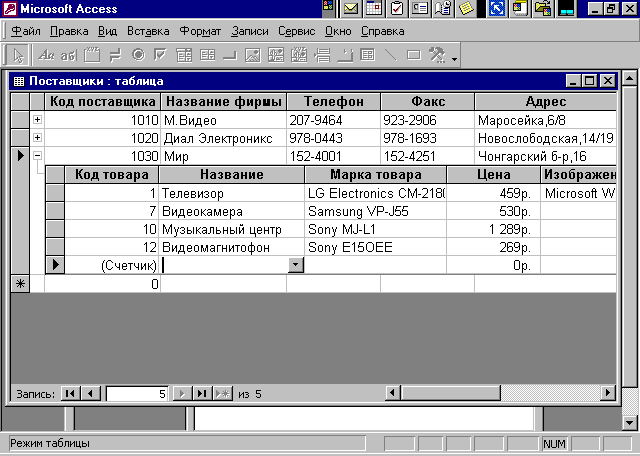Image resolution: width=640 pixels, height=456 pixels.
Task: Choose the Unbound Object Frame tool
Action: click(x=276, y=55)
